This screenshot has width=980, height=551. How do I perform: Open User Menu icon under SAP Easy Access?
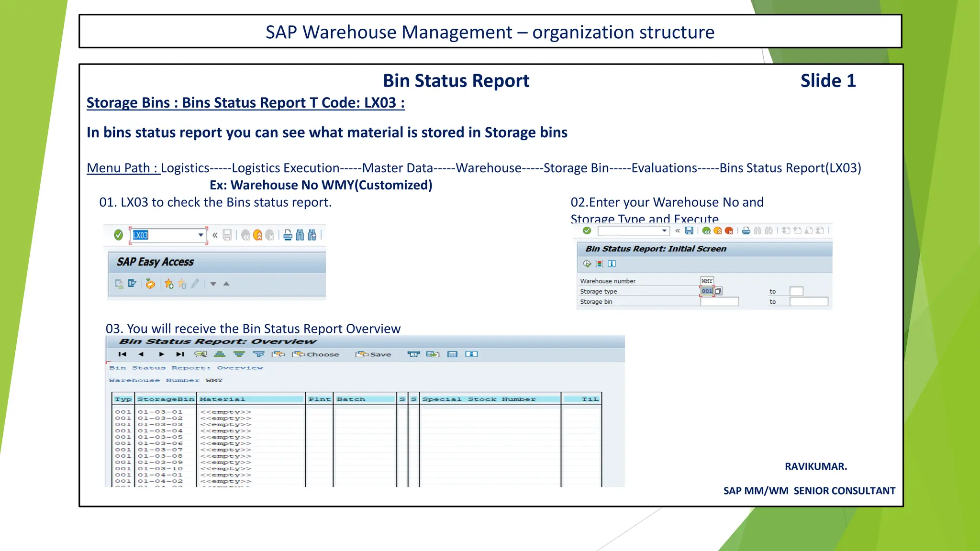click(x=119, y=284)
